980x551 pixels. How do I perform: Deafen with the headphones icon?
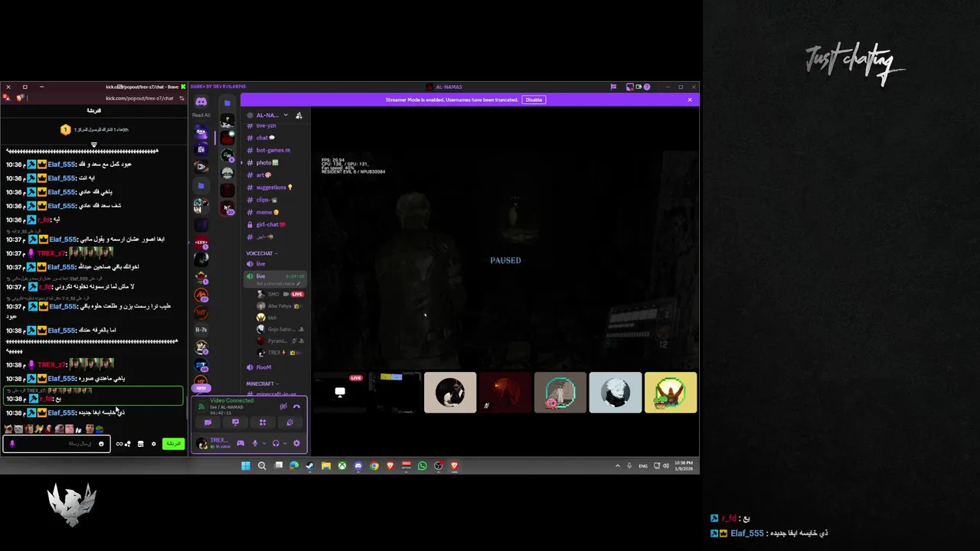pos(276,443)
